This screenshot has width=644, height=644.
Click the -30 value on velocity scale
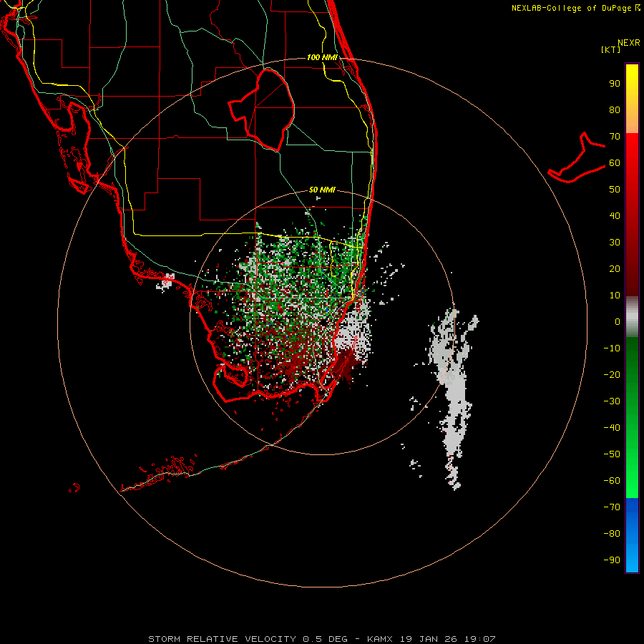click(x=612, y=401)
